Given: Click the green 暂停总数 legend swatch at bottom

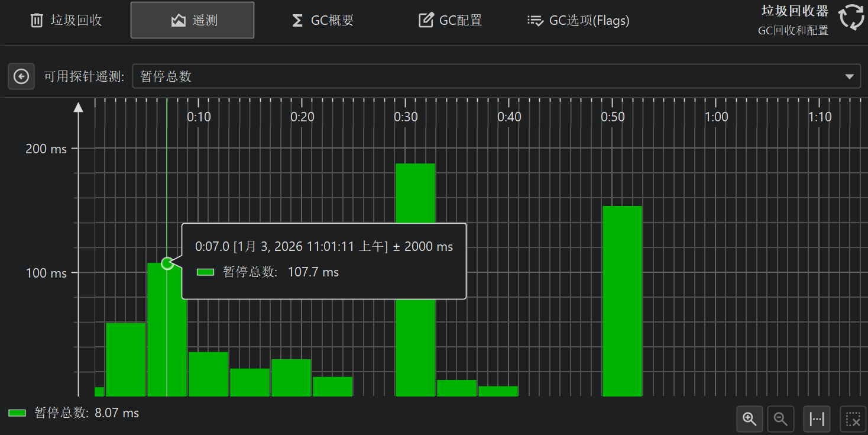Looking at the screenshot, I should (17, 413).
